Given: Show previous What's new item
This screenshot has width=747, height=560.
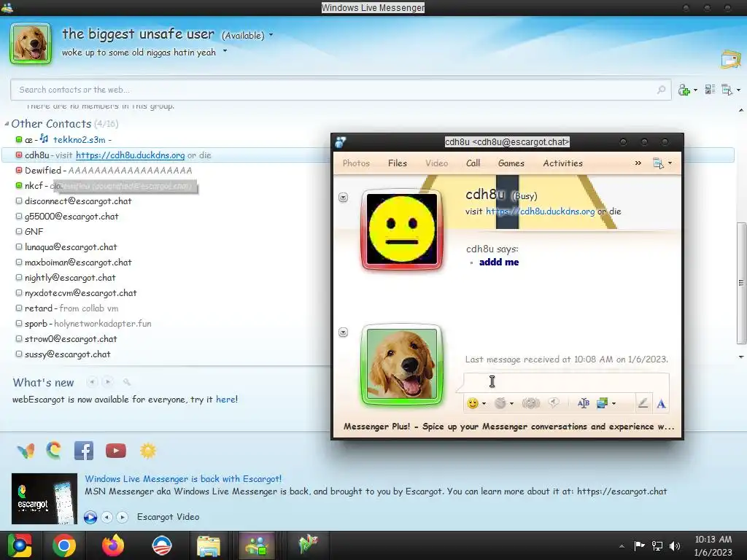Looking at the screenshot, I should (93, 382).
